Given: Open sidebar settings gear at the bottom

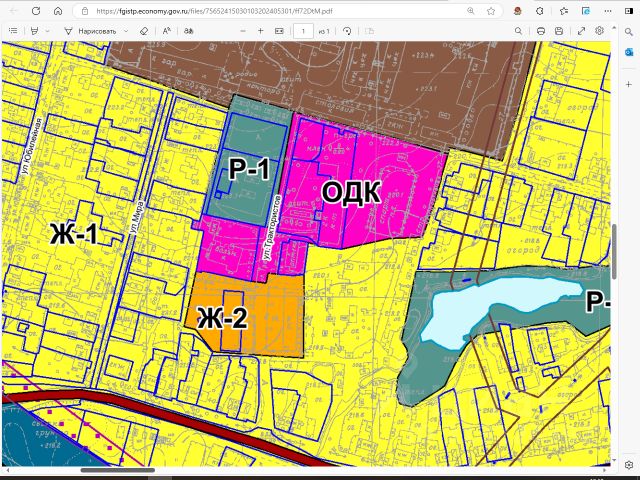Looking at the screenshot, I should coord(629,465).
